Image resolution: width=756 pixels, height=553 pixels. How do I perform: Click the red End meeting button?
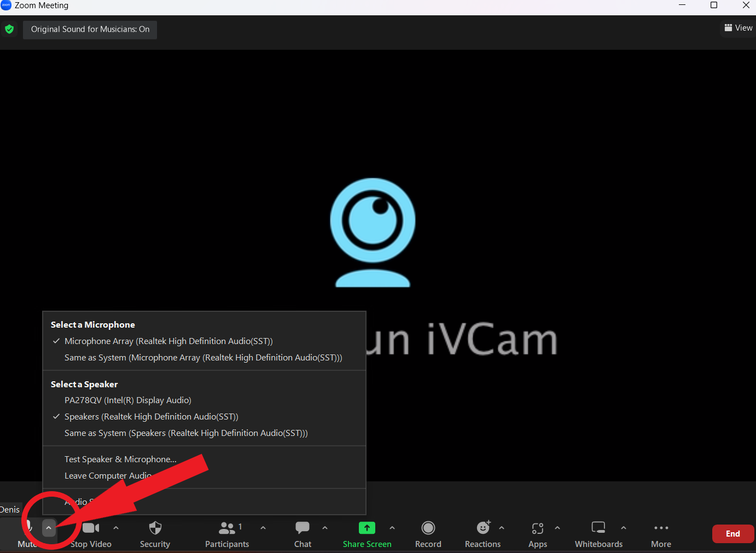pyautogui.click(x=733, y=534)
